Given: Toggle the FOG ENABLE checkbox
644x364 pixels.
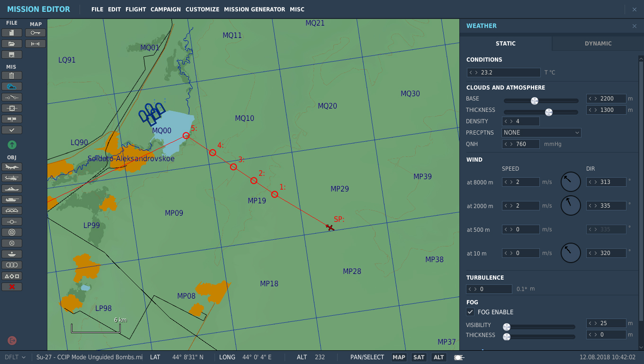Looking at the screenshot, I should [470, 312].
